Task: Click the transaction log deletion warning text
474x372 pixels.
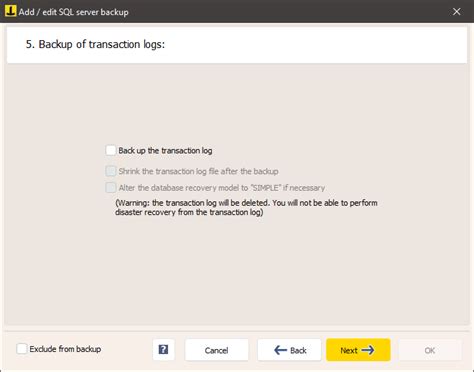Action: (x=246, y=207)
